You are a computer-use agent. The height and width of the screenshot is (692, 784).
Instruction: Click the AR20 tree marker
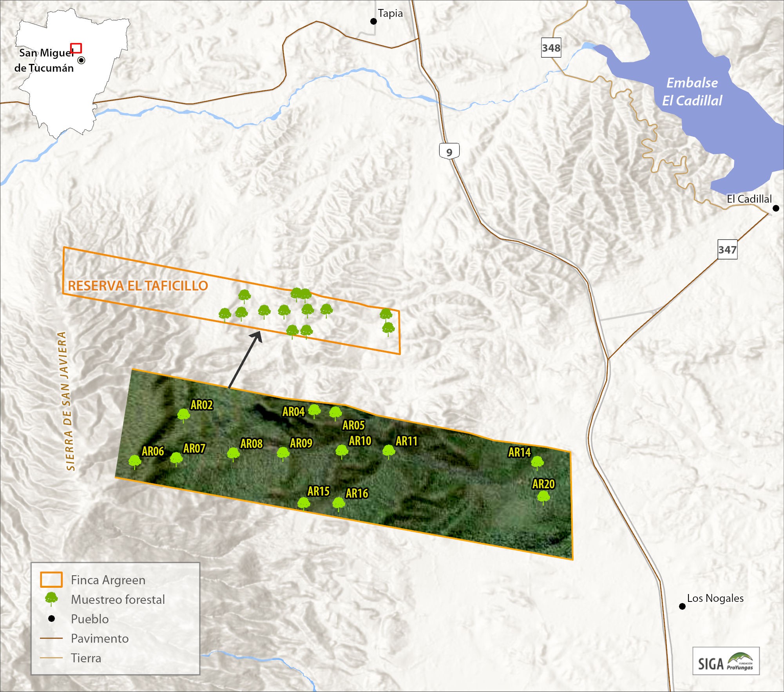543,497
